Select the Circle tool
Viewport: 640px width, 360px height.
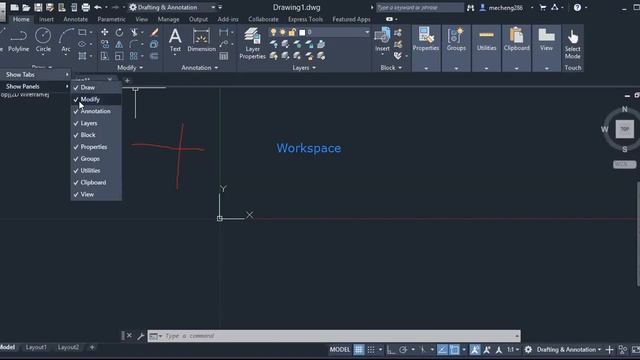tap(43, 40)
